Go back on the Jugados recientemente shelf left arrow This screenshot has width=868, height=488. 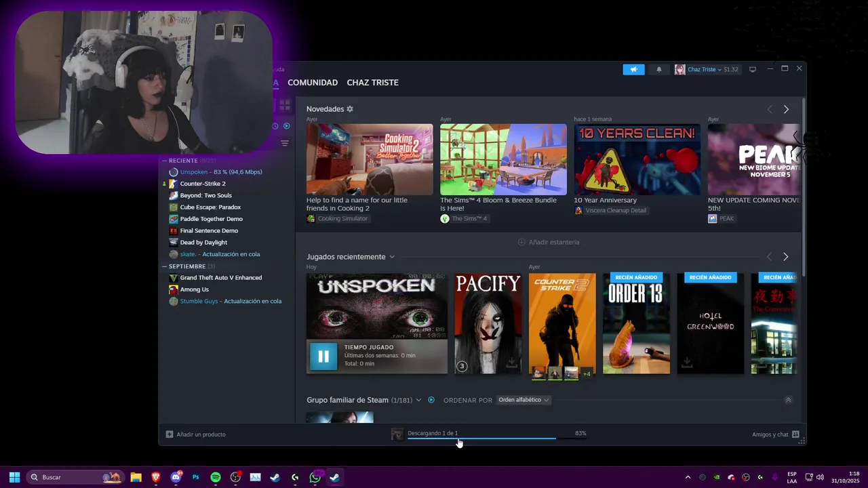(769, 257)
